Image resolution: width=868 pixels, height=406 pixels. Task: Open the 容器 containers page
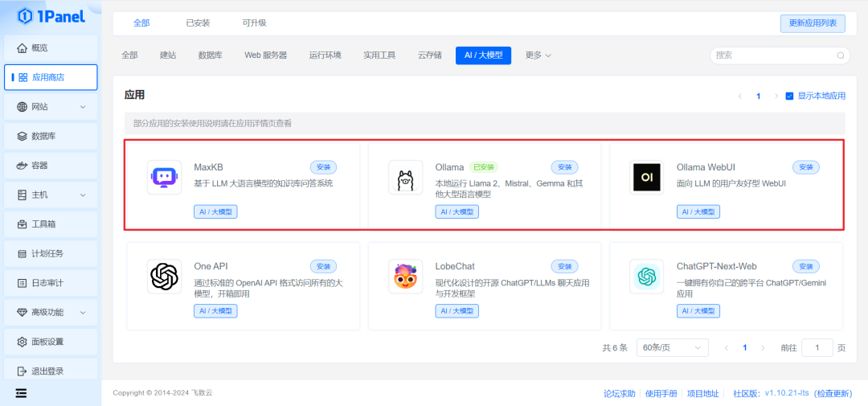(x=51, y=165)
